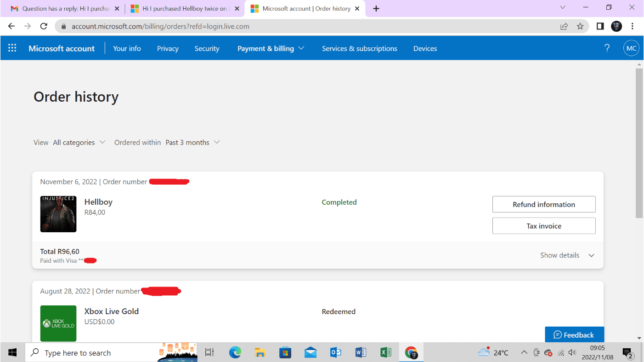
Task: Launch Microsoft Edge from taskbar
Action: (235, 352)
